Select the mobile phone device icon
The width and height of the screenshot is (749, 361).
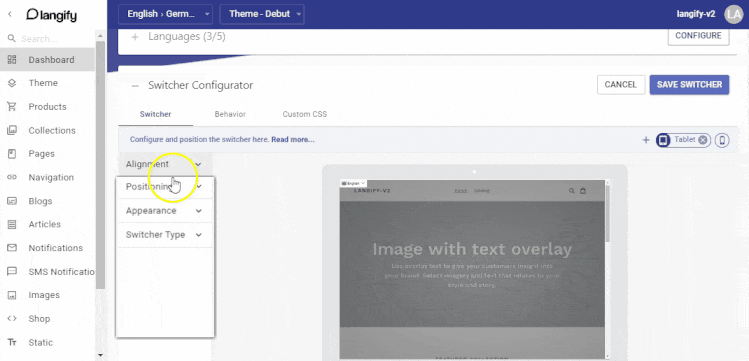pyautogui.click(x=722, y=140)
